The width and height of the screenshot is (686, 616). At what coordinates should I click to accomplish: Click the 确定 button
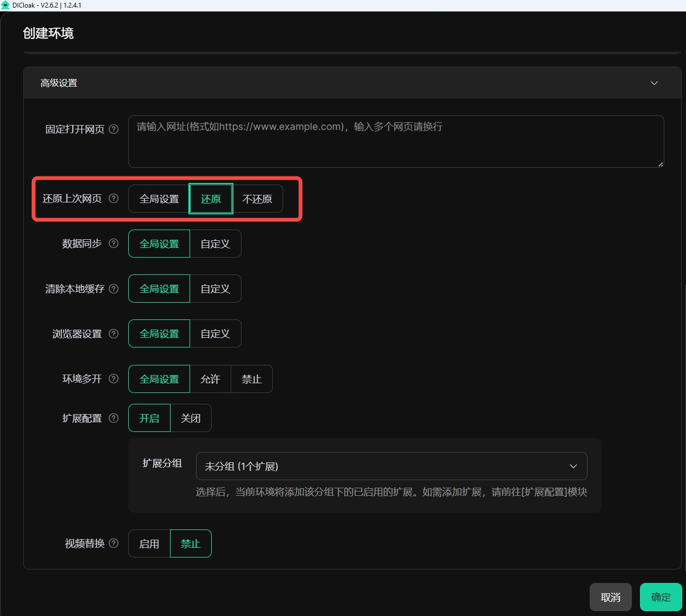661,597
